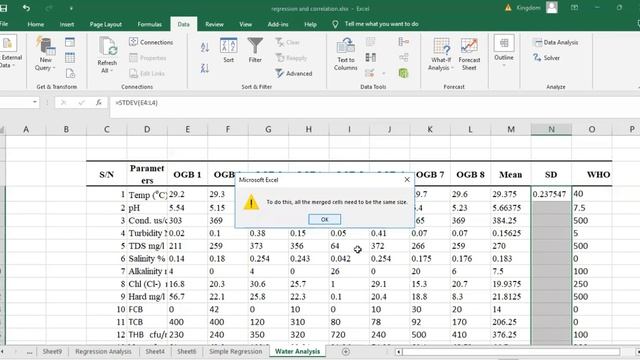This screenshot has height=360, width=640.
Task: Toggle the Filter funnel button
Action: [255, 50]
